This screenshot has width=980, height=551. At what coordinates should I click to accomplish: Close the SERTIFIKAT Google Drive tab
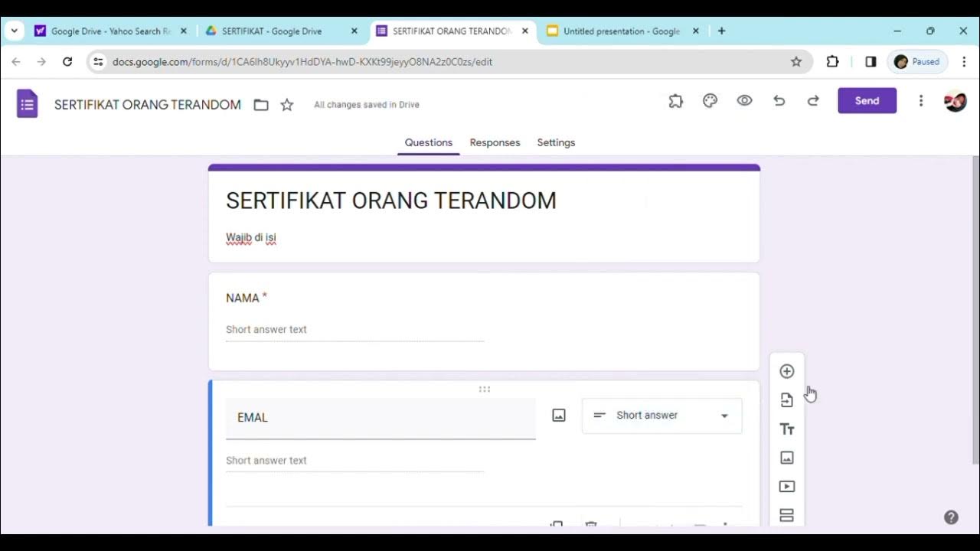[x=354, y=31]
